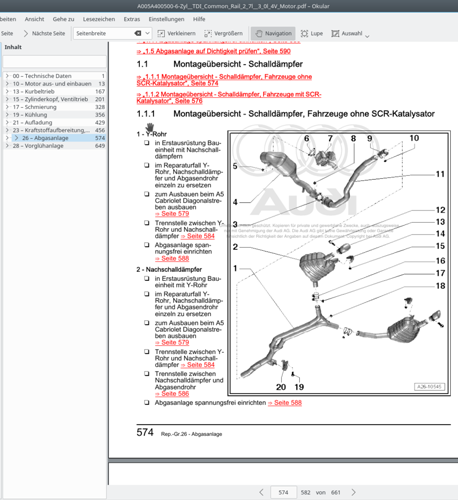
Task: Click total pages value 661
Action: (x=336, y=492)
